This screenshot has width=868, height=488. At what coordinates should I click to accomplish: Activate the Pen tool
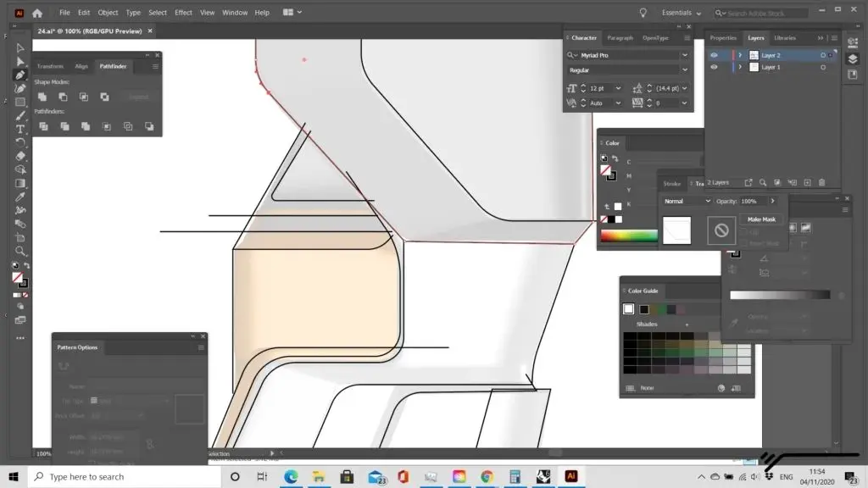click(x=20, y=75)
